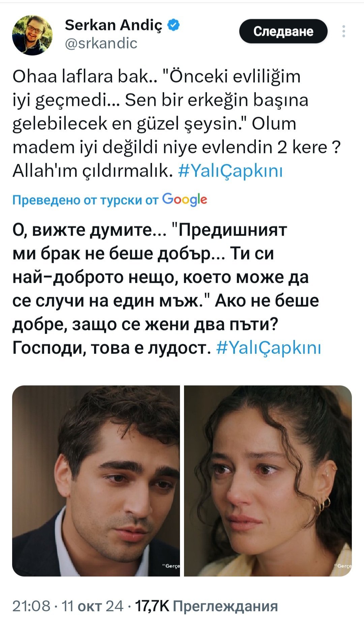Click the blue verified badge
The height and width of the screenshot is (624, 364).
coord(173,25)
